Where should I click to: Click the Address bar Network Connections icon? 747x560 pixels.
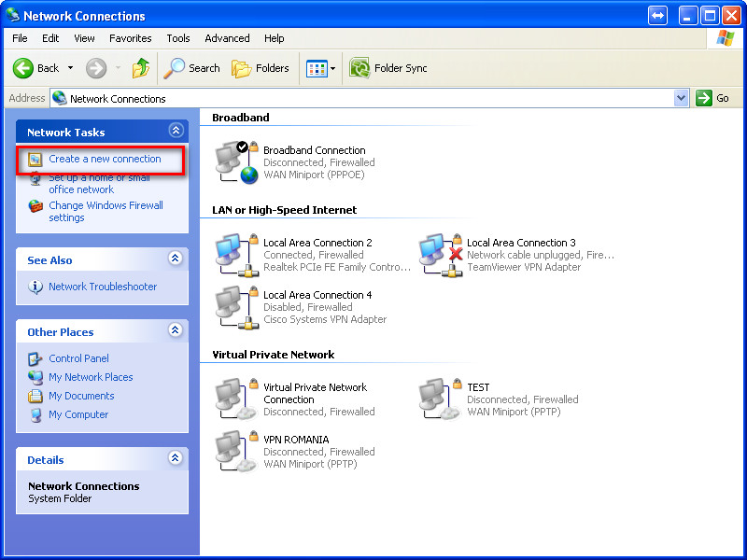click(60, 98)
